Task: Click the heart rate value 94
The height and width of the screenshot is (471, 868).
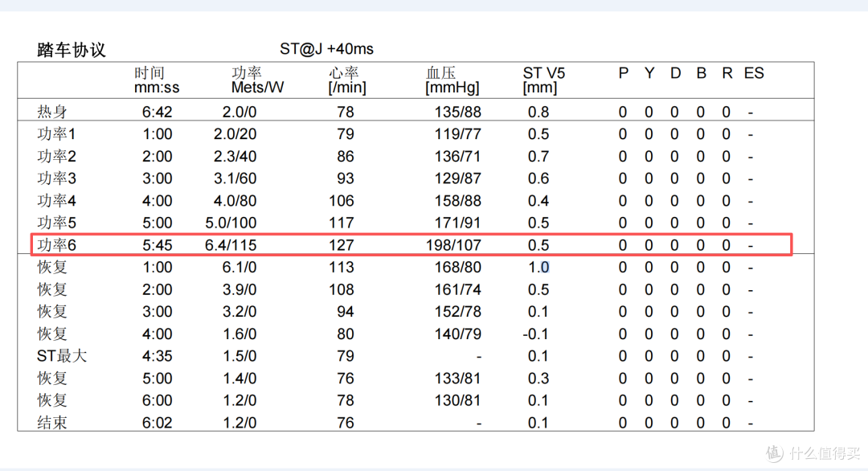Action: (346, 312)
